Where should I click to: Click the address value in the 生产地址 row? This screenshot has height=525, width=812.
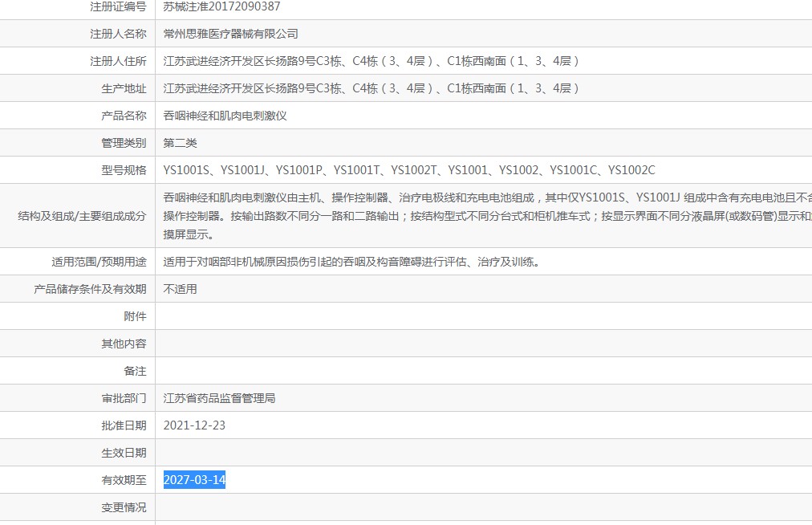click(371, 88)
